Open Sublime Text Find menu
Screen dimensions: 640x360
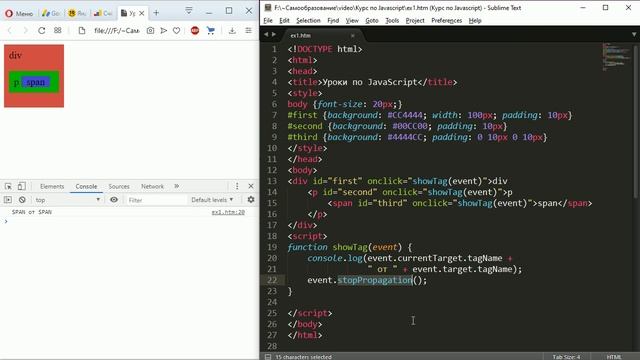333,20
